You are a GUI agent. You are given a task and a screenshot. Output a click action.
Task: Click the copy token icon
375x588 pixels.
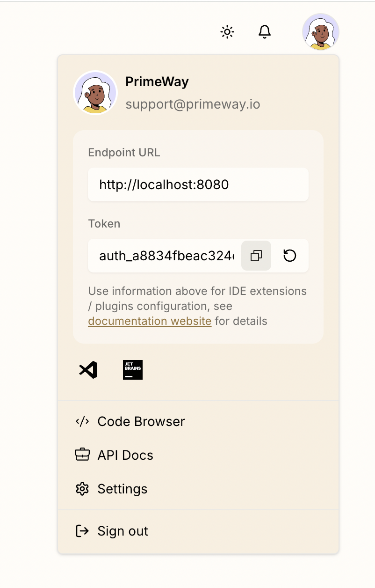256,256
